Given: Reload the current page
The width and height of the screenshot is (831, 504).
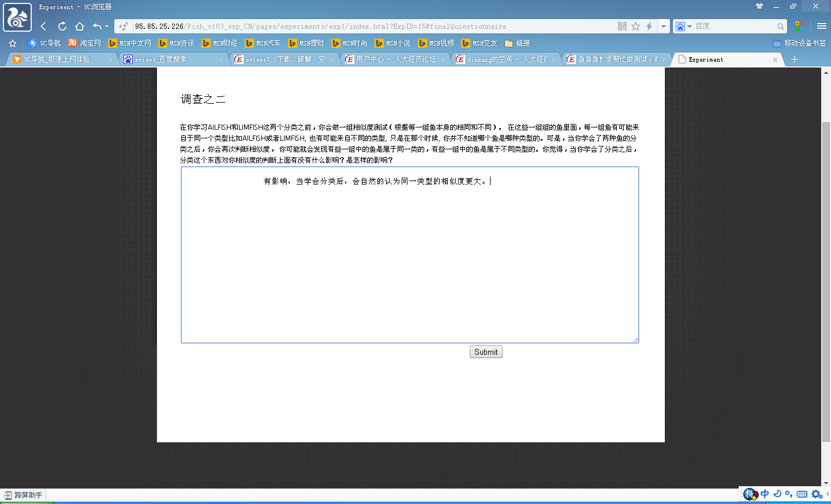Looking at the screenshot, I should coord(62,27).
